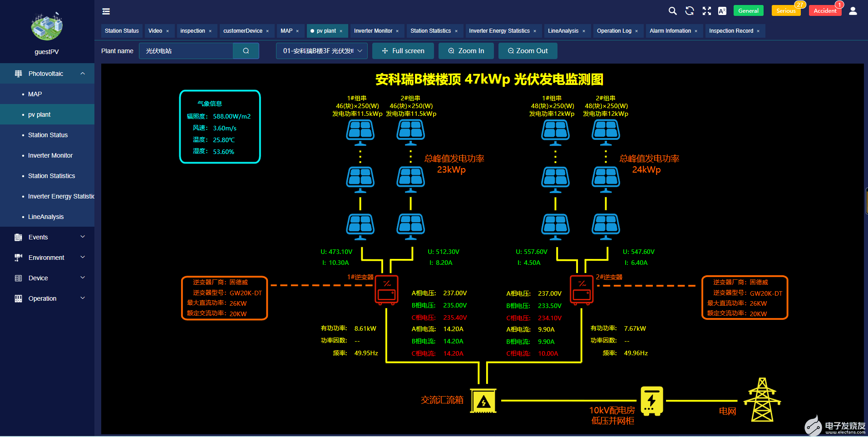The height and width of the screenshot is (437, 868).
Task: Click the Device sidebar icon
Action: pyautogui.click(x=18, y=278)
